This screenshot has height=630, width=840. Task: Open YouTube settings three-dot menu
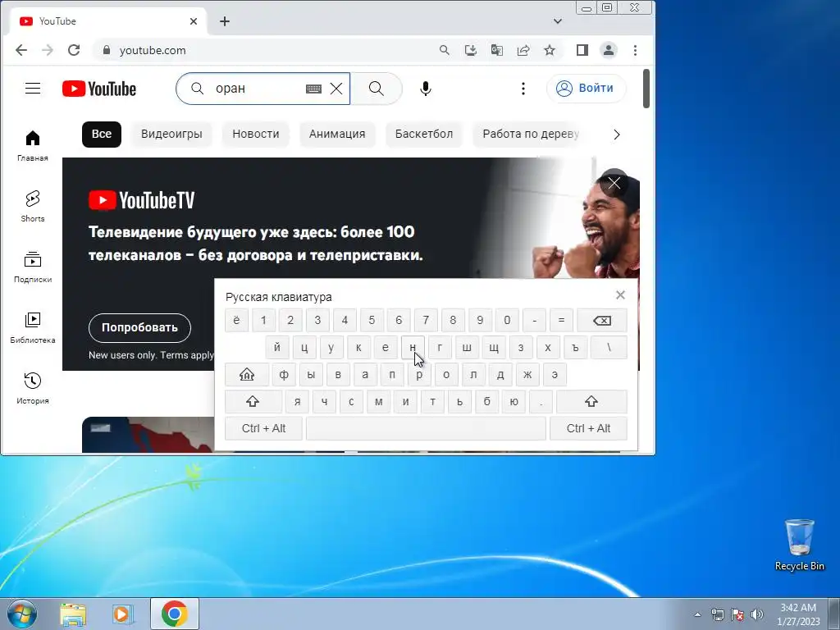523,89
